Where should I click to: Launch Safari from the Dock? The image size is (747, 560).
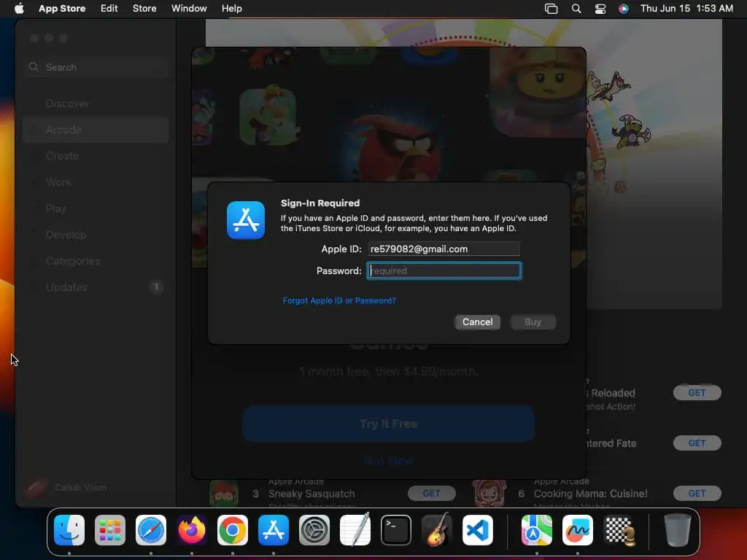[x=151, y=530]
